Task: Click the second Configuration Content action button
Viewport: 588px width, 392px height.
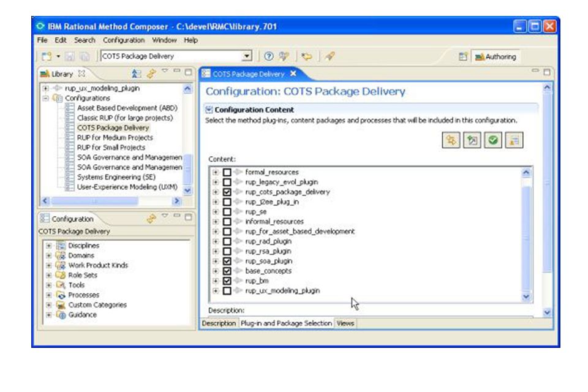Action: (x=472, y=140)
